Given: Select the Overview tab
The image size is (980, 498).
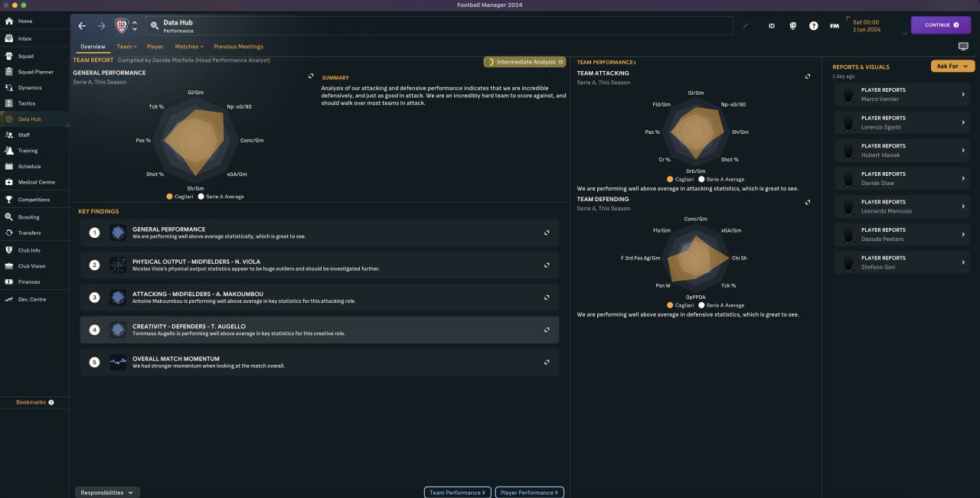Looking at the screenshot, I should click(93, 47).
